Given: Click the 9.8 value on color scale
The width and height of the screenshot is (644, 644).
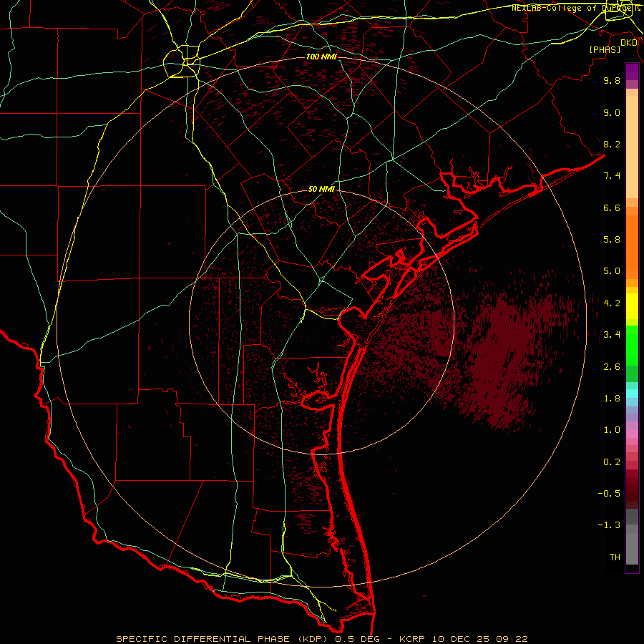Looking at the screenshot, I should tap(612, 80).
